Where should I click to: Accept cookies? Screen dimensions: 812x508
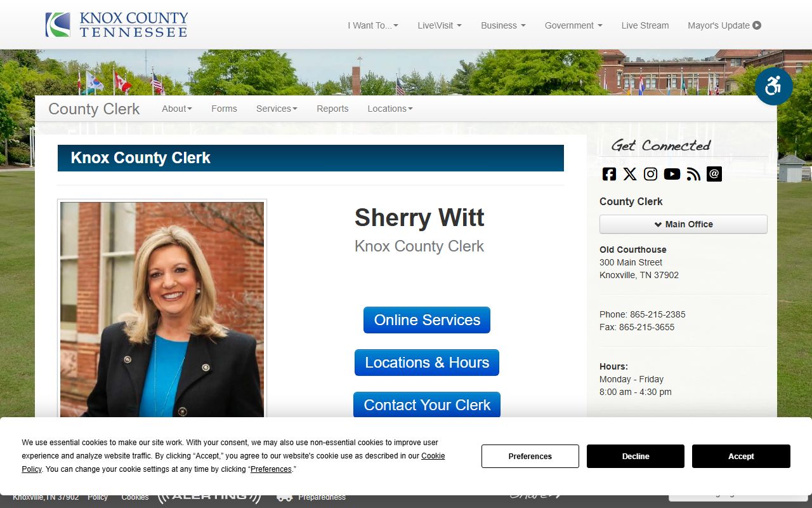[741, 456]
